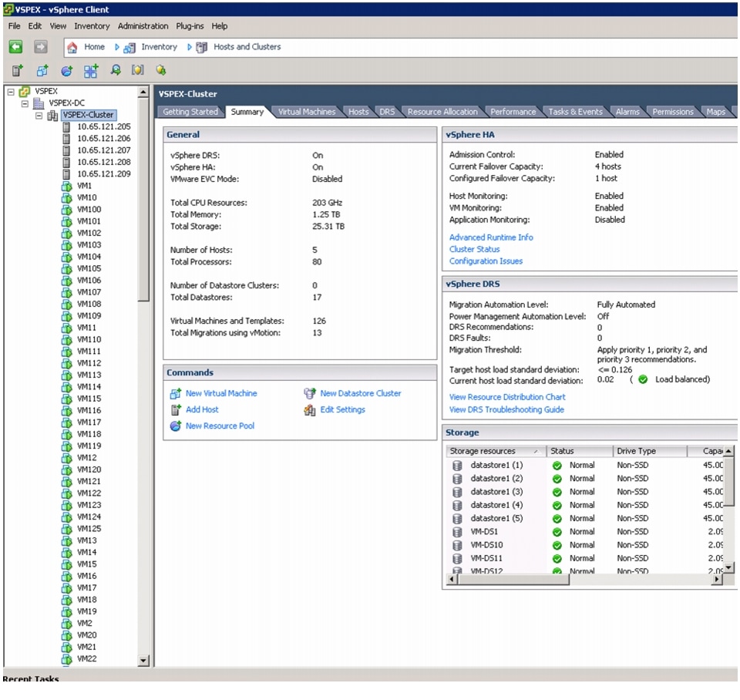Click the Home icon in navigation bar

72,47
